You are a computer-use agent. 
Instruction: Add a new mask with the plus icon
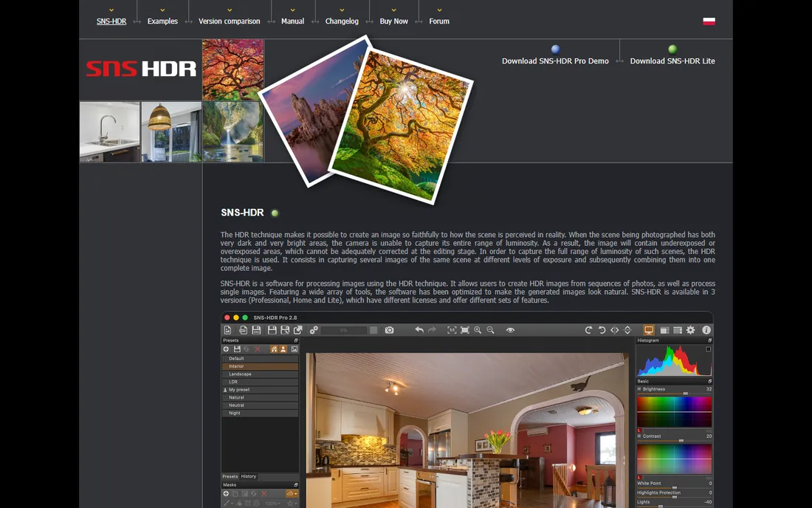(226, 493)
